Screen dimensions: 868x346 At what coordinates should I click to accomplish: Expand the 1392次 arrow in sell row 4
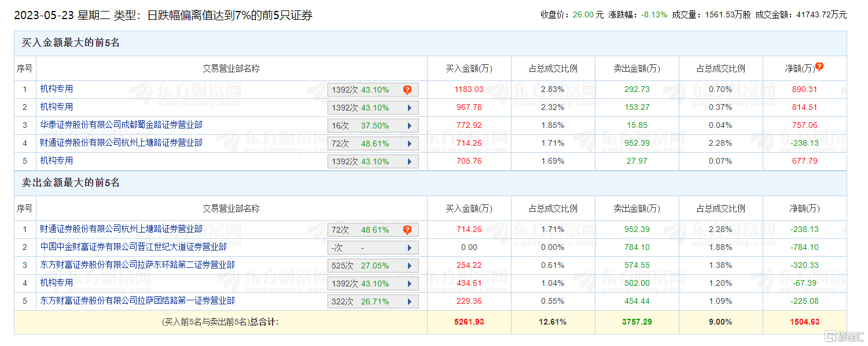[x=410, y=284]
